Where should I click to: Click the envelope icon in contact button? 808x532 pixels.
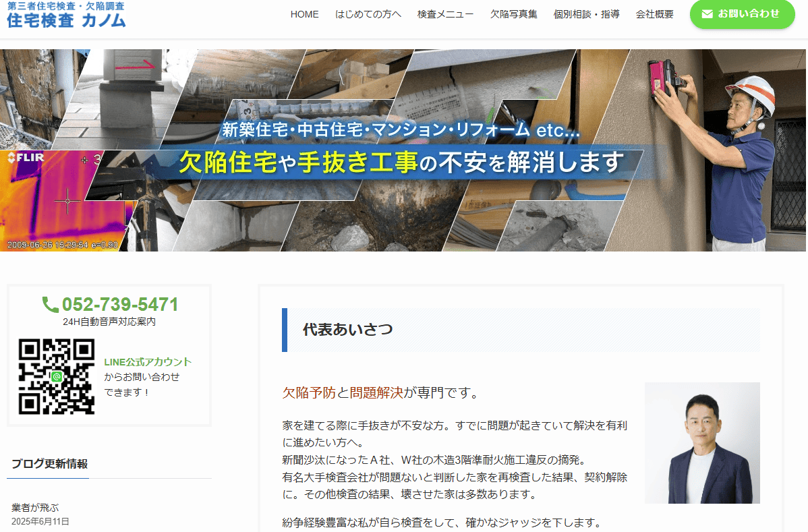707,14
